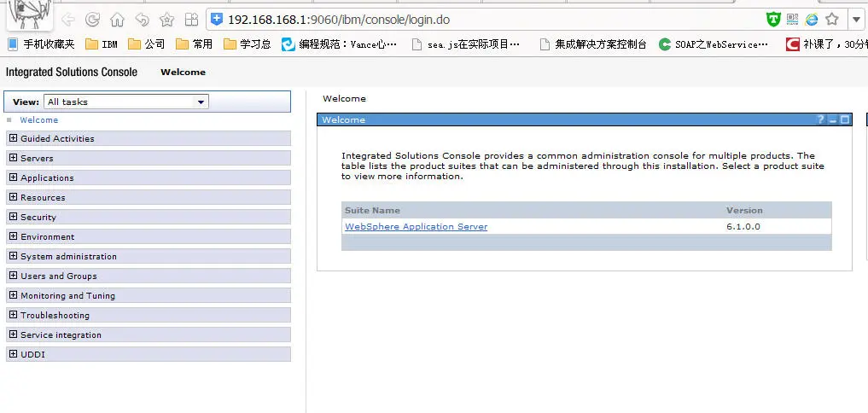Click the Welcome link in the navigation tree
The height and width of the screenshot is (413, 868).
coord(38,120)
